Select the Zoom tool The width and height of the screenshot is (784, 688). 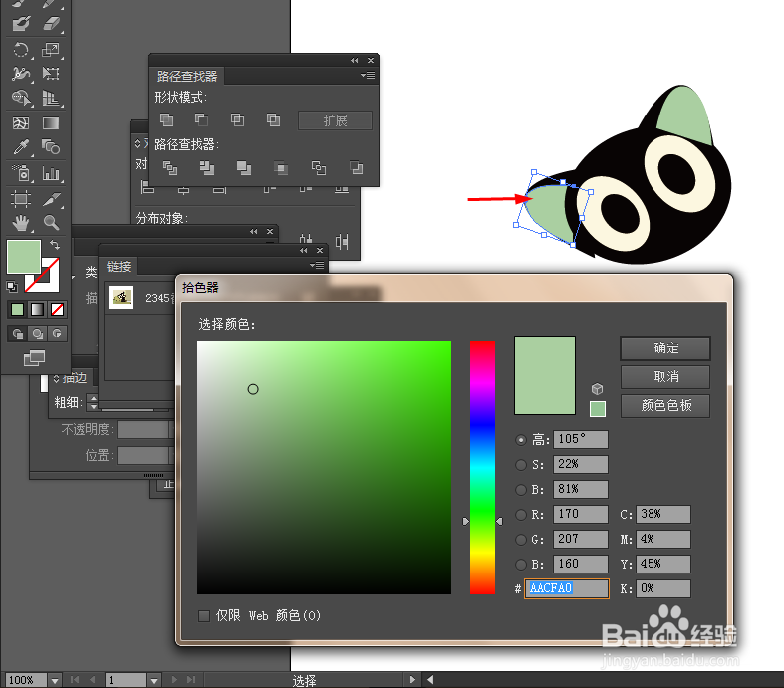51,223
